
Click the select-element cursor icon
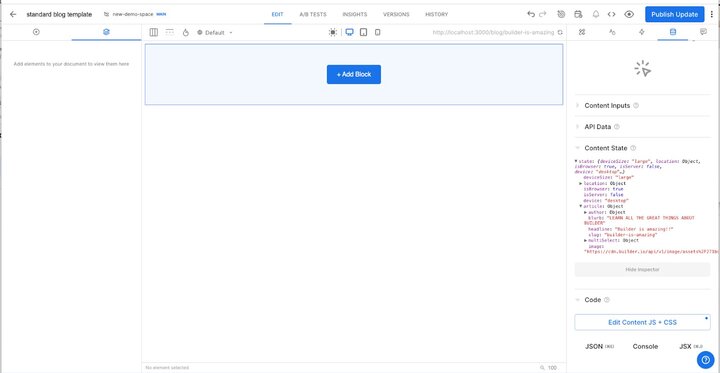[x=643, y=69]
